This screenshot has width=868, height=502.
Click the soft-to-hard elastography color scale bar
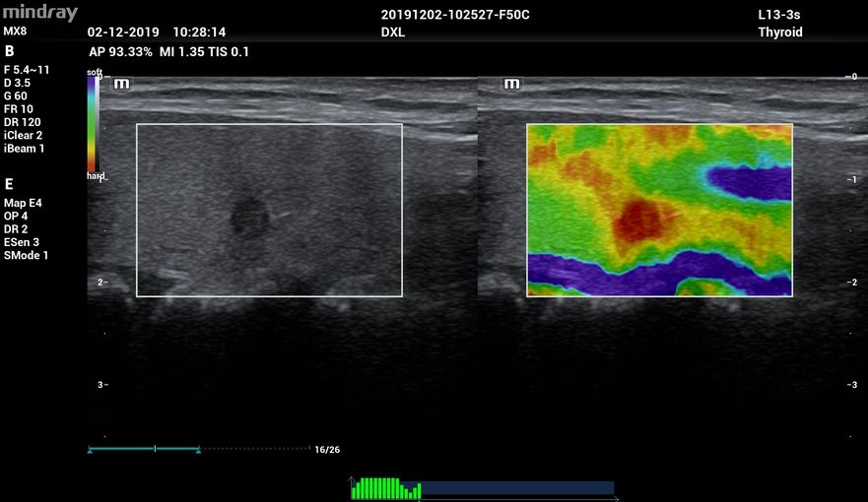[93, 124]
